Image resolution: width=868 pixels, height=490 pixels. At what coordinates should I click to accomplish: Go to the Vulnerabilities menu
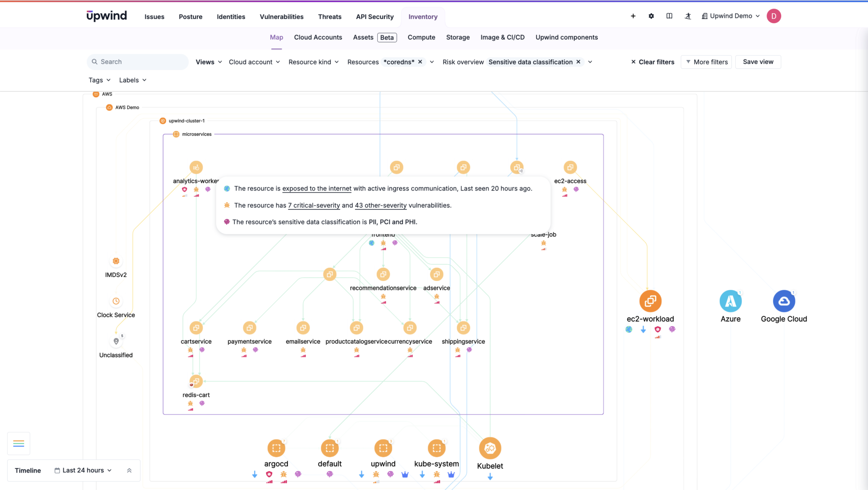tap(281, 17)
